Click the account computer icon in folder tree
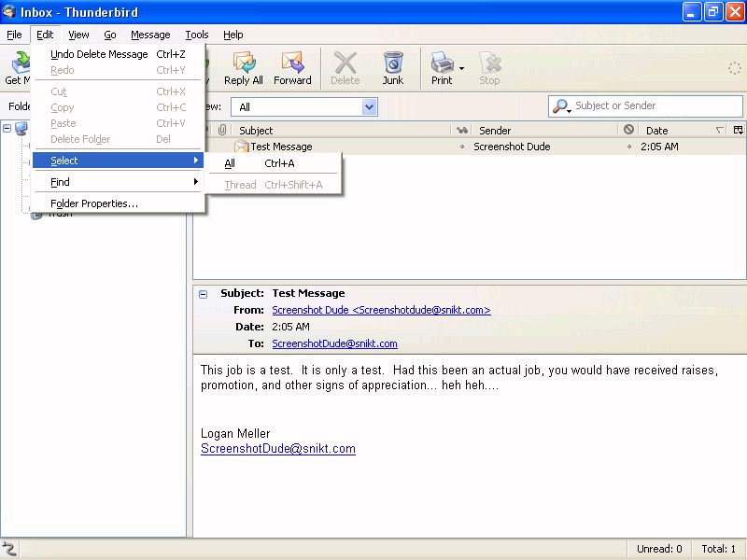This screenshot has height=560, width=747. point(21,128)
